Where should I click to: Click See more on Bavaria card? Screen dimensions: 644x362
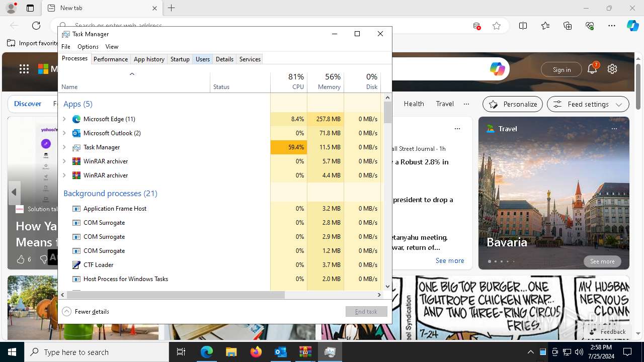tap(602, 261)
